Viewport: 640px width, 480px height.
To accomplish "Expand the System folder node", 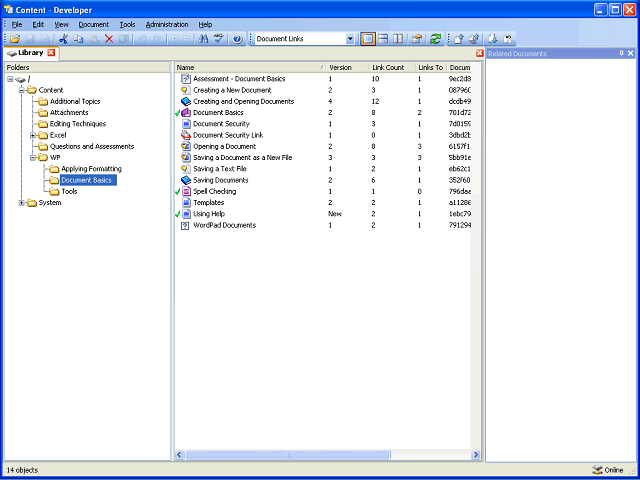I will [22, 203].
